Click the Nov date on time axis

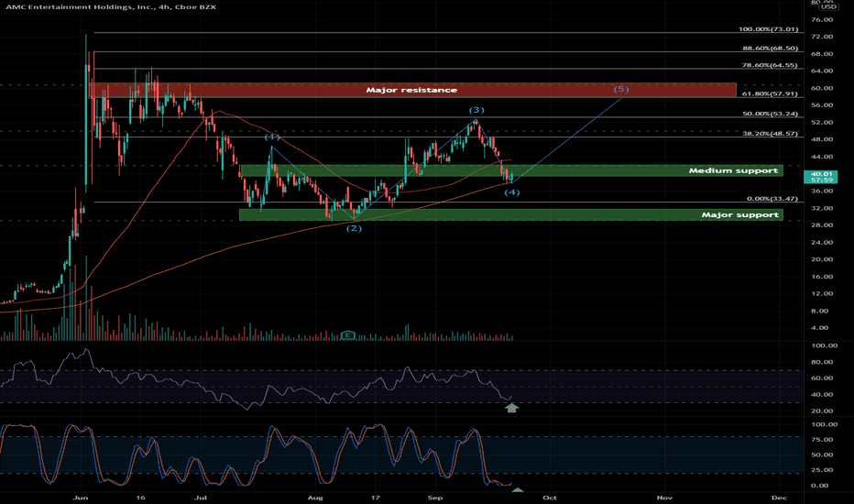point(664,498)
